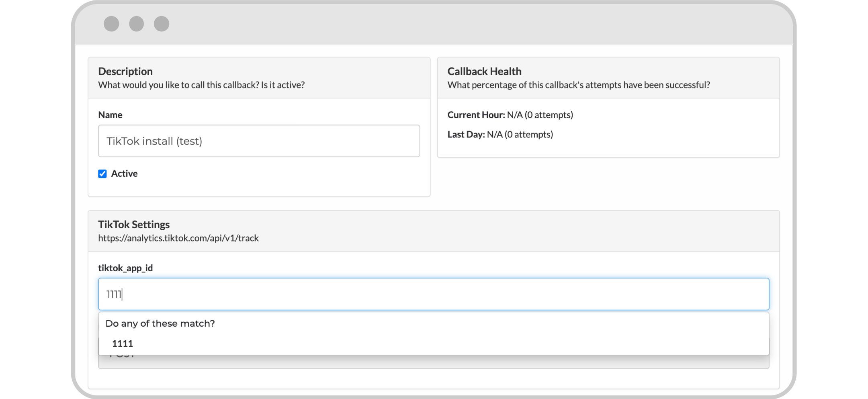Click the analytics.tiktok.com track URL text

(178, 238)
